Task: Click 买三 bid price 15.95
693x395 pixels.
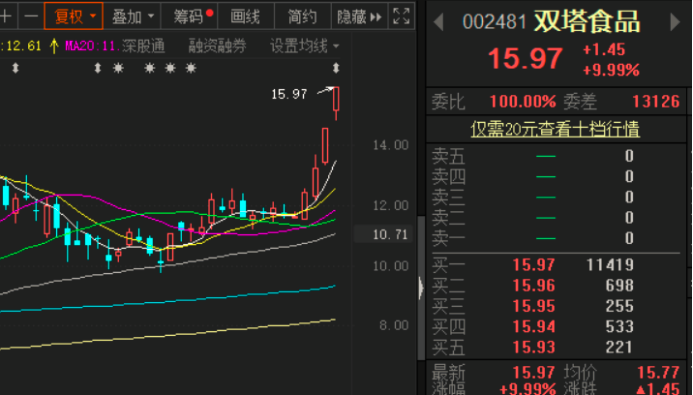Action: [x=533, y=306]
